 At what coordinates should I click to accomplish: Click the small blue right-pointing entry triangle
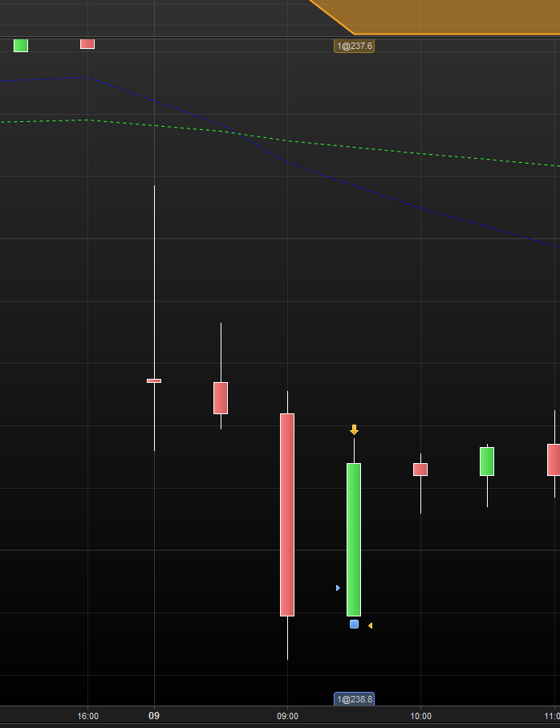pyautogui.click(x=339, y=588)
